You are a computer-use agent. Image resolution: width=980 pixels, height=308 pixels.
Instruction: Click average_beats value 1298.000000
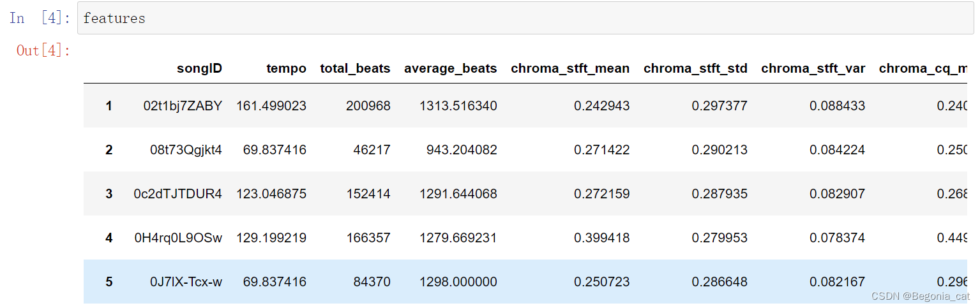point(458,282)
